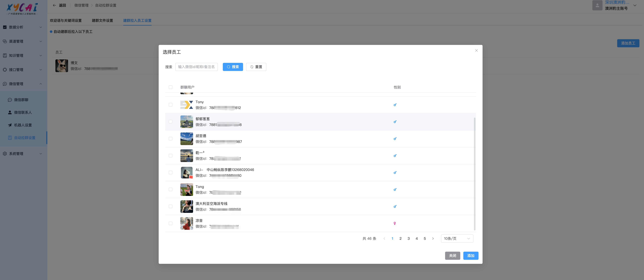Expand the account dropdown for 澳洲豹主账号
The image size is (644, 280).
click(x=635, y=5)
